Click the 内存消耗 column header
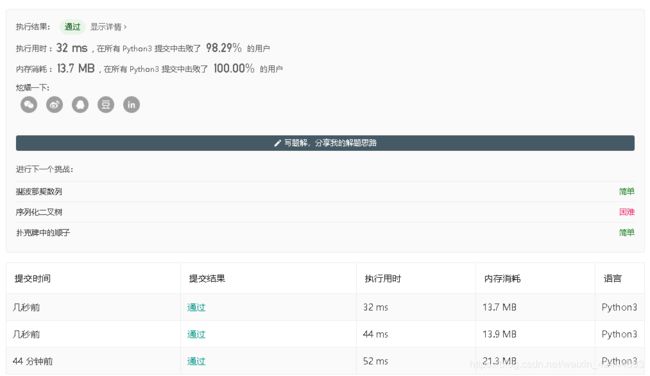This screenshot has height=376, width=650. click(502, 279)
